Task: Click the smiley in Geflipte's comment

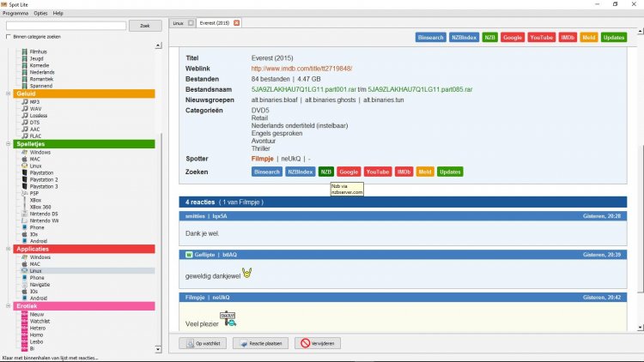Action: tap(246, 273)
